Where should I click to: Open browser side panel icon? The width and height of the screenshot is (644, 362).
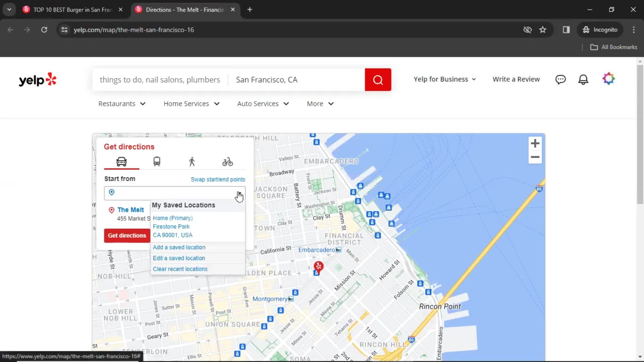click(566, 29)
